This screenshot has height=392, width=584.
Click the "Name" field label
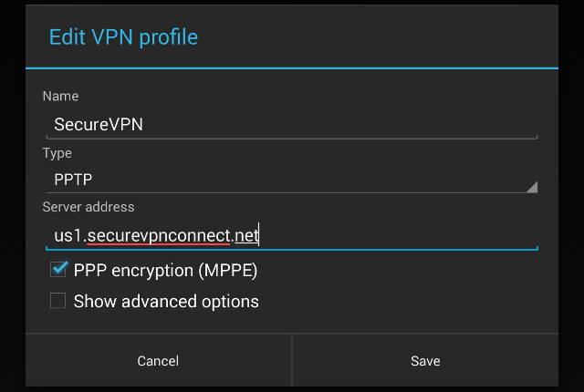[x=60, y=97]
